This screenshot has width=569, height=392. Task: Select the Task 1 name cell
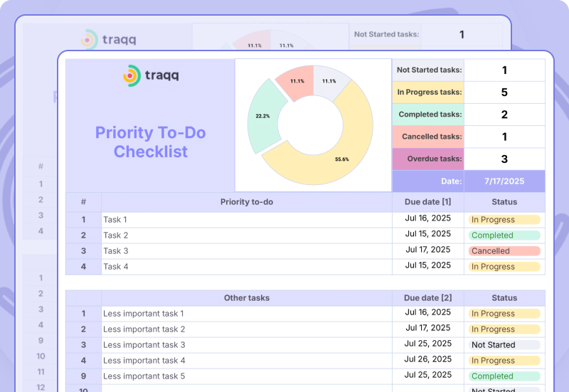tap(247, 220)
